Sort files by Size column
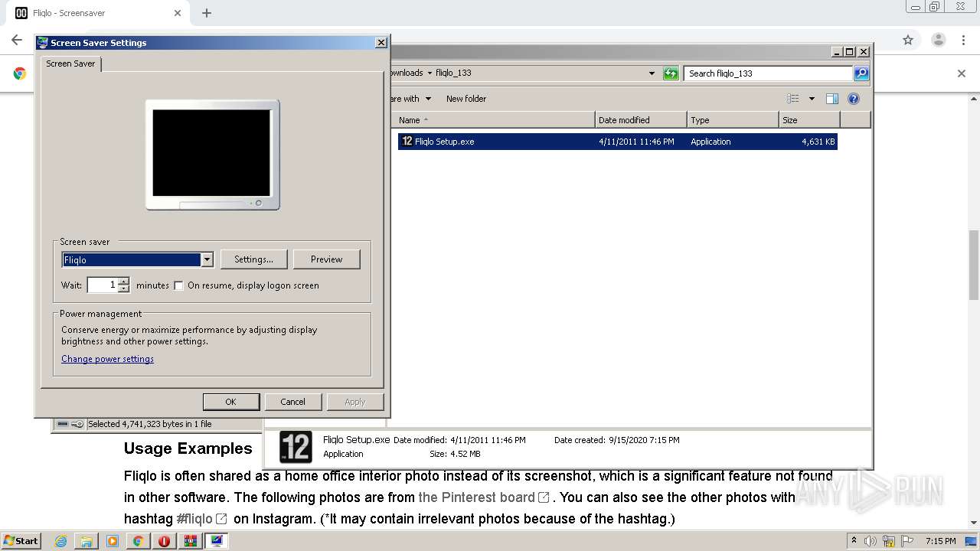980x551 pixels. 809,120
